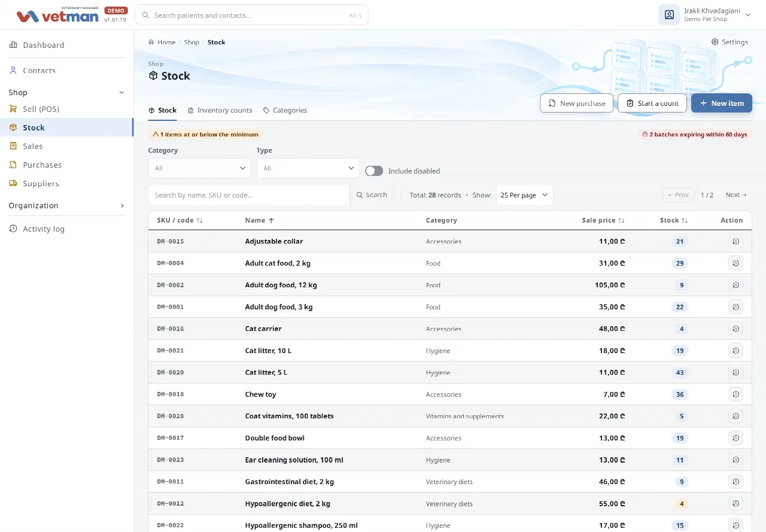Sort by Stock column arrows
Screen dimensions: 766x532
(x=685, y=220)
